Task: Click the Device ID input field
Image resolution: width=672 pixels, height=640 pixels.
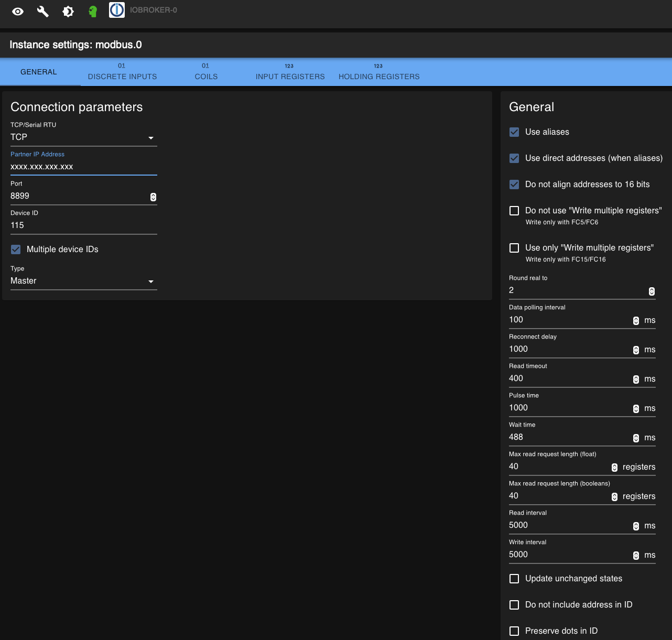Action: coord(83,225)
